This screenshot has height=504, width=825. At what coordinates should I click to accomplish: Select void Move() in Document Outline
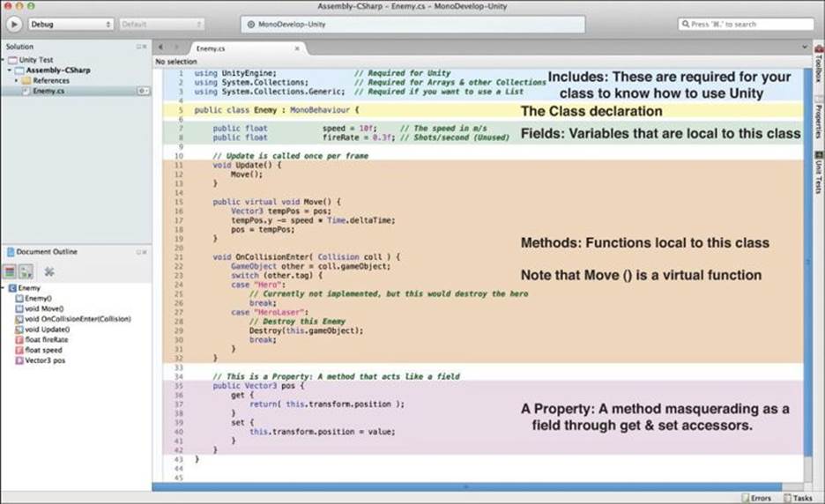[44, 308]
